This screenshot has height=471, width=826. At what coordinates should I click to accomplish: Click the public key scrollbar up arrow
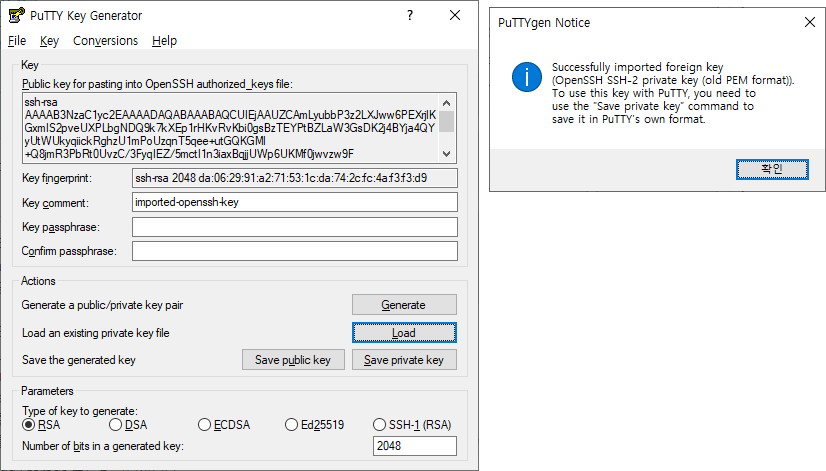coord(447,102)
